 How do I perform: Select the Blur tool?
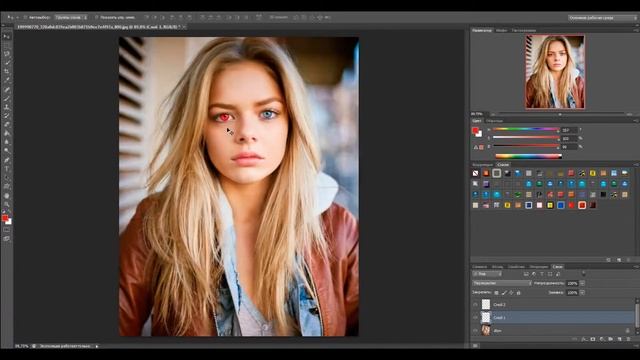tap(7, 142)
